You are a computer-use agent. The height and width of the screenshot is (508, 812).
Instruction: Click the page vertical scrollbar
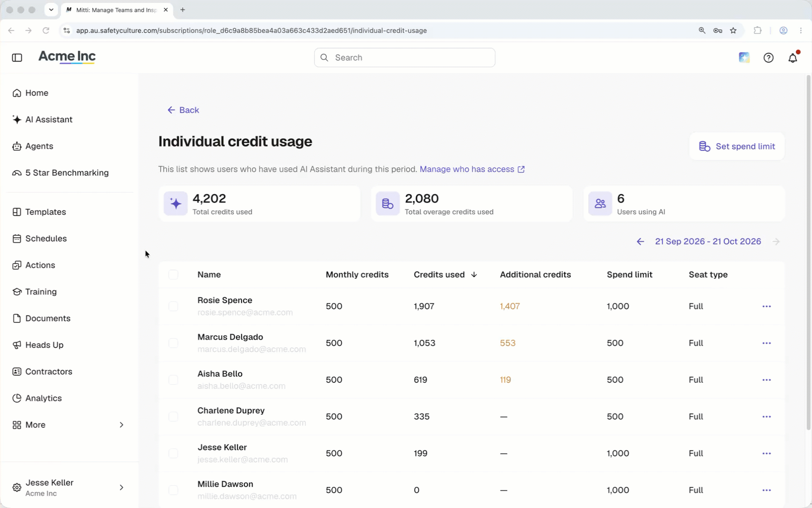808,252
